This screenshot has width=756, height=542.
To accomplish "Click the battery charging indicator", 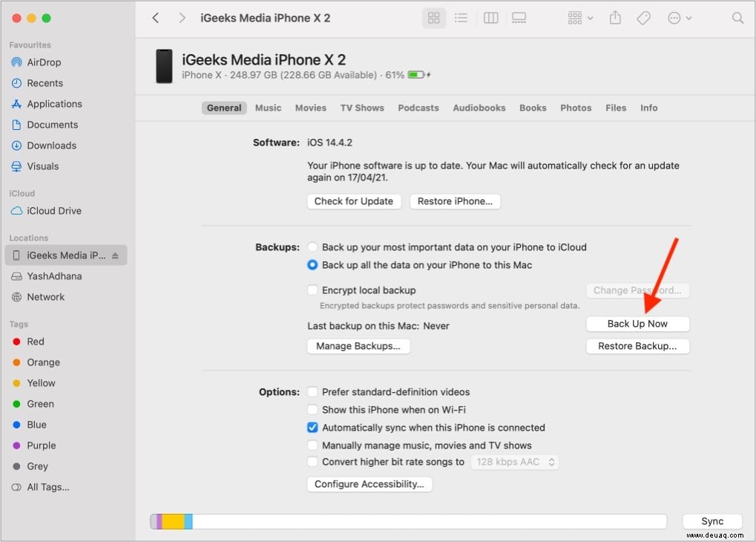I will (419, 75).
